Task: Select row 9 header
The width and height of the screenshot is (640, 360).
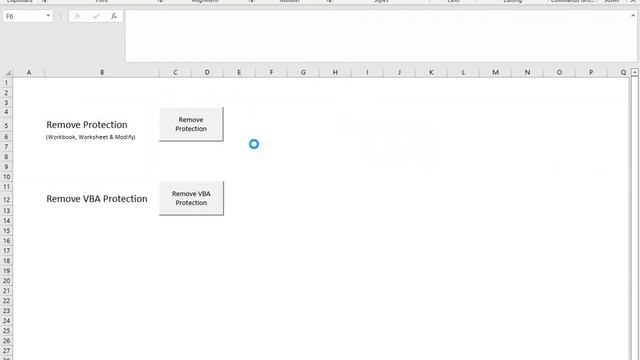Action: pyautogui.click(x=6, y=167)
